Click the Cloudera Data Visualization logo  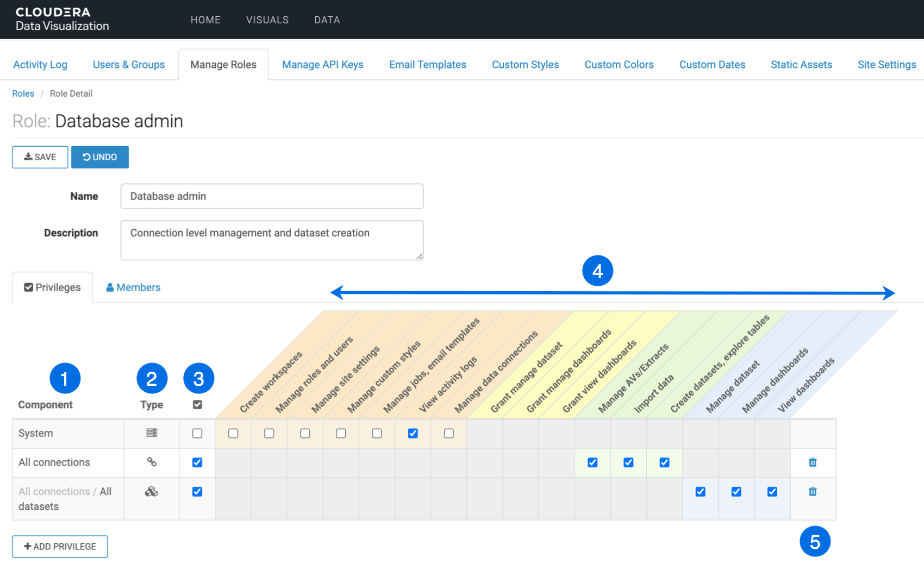tap(62, 20)
